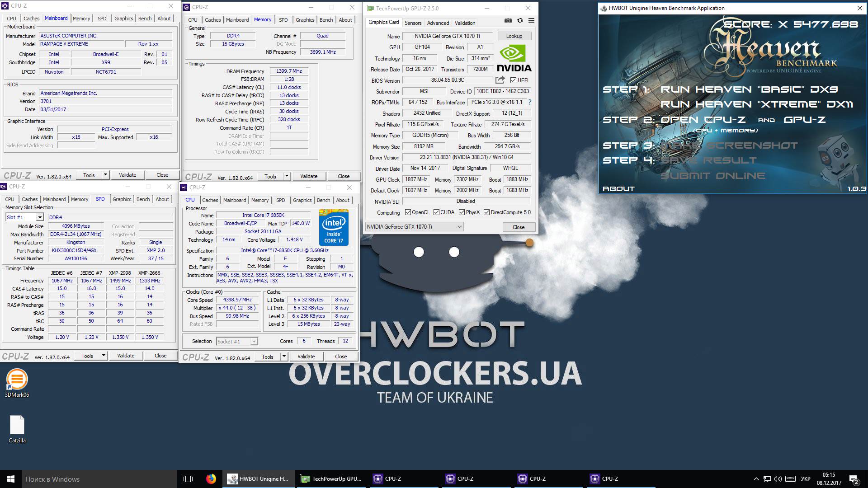868x488 pixels.
Task: Click the first CPU-Z taskbar button
Action: coord(403,479)
